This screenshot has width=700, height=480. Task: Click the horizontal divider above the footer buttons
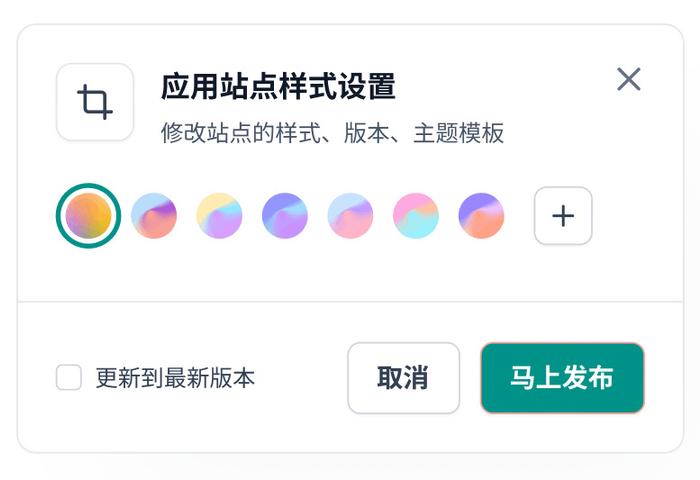click(x=350, y=301)
